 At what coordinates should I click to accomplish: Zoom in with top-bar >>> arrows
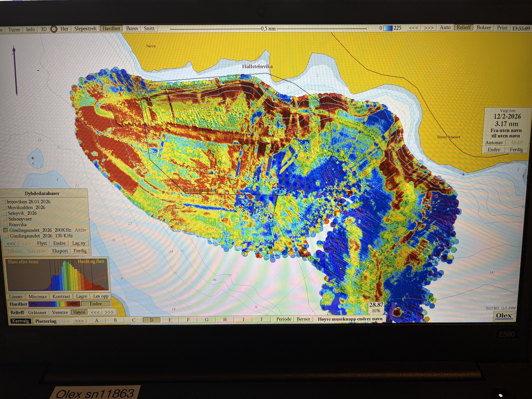point(429,28)
